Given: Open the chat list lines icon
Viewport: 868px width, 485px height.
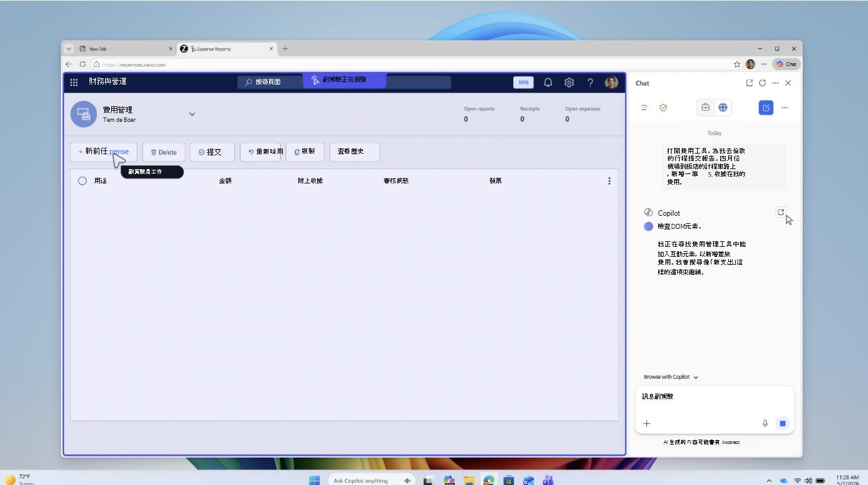Looking at the screenshot, I should [645, 108].
